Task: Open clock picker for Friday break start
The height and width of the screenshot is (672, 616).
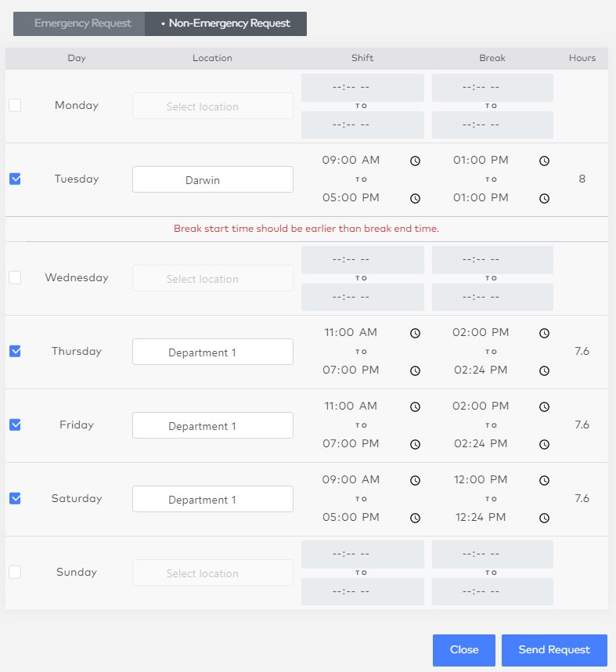Action: tap(544, 406)
